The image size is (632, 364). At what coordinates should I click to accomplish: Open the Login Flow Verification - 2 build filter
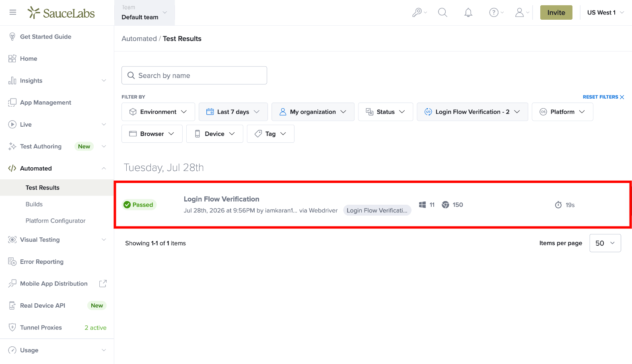tap(472, 112)
